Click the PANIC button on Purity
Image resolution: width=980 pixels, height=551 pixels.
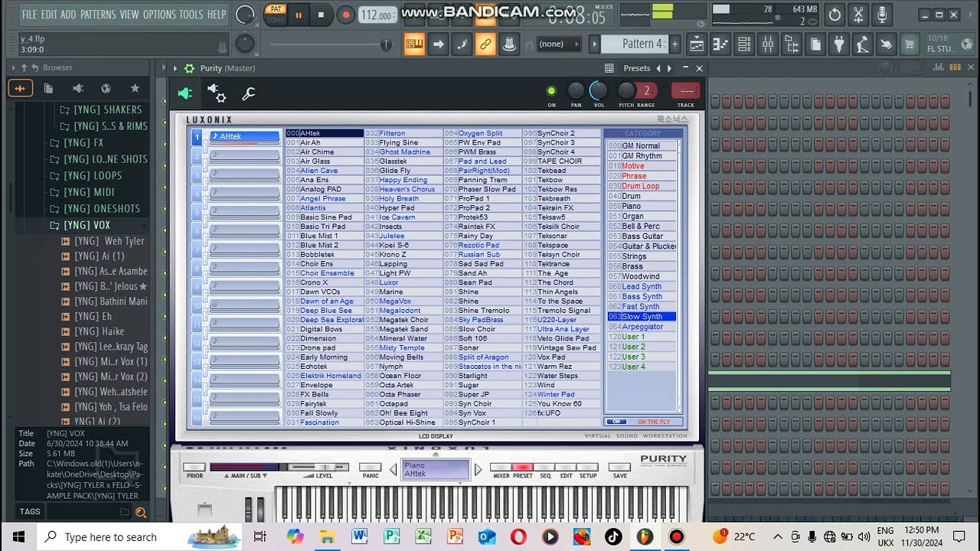(371, 467)
